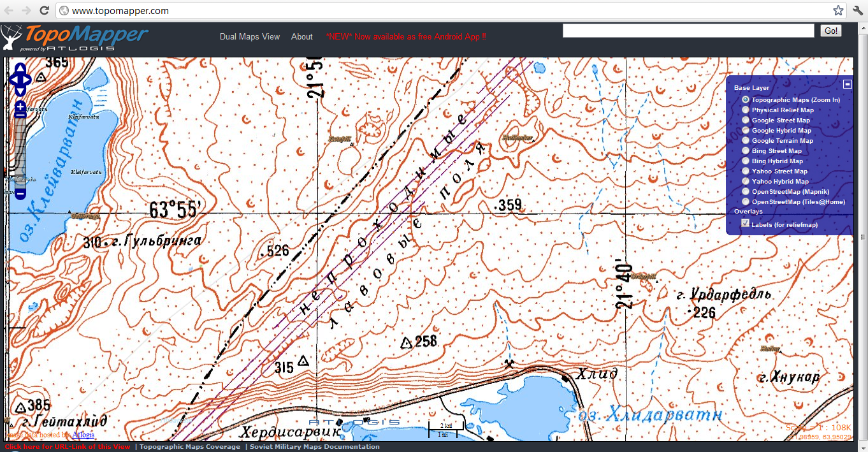Open Soviet Military Maps Documentation link
This screenshot has width=868, height=452.
click(314, 447)
